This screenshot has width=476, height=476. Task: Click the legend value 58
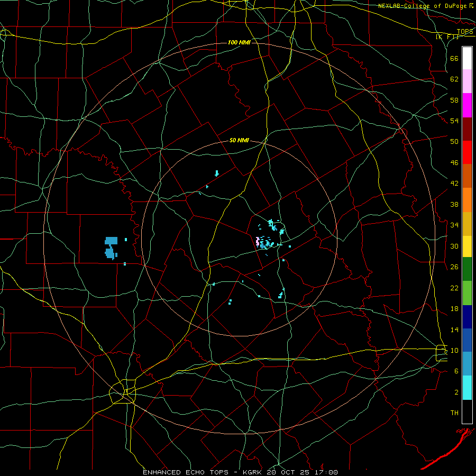tap(454, 100)
